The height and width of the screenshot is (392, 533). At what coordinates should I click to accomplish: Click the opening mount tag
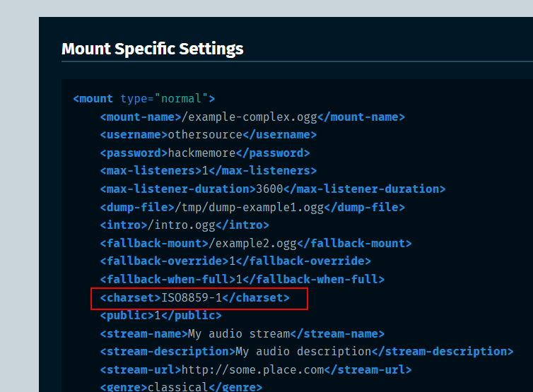pos(94,99)
